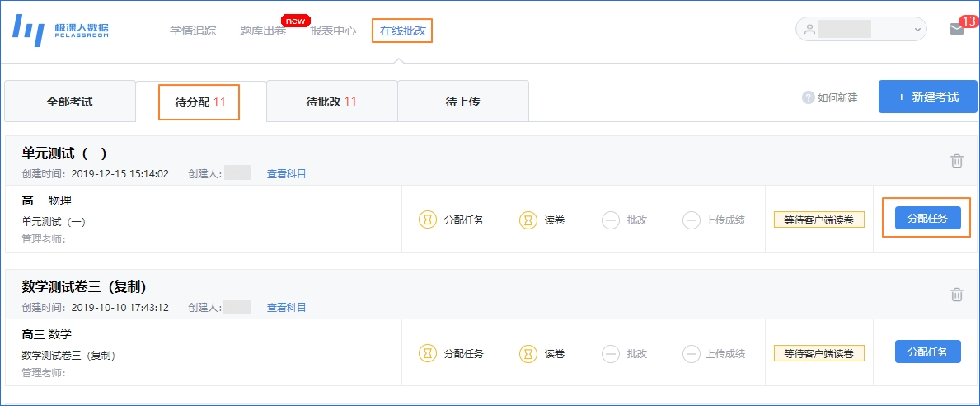
Task: Click 上传成绩 step circle icon in 高一 物理 row
Action: coord(692,220)
